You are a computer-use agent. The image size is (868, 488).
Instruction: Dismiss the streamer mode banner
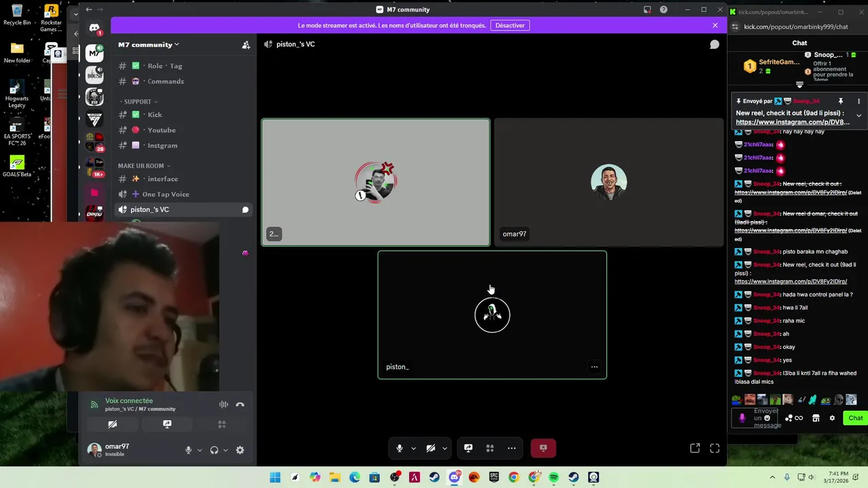[715, 25]
